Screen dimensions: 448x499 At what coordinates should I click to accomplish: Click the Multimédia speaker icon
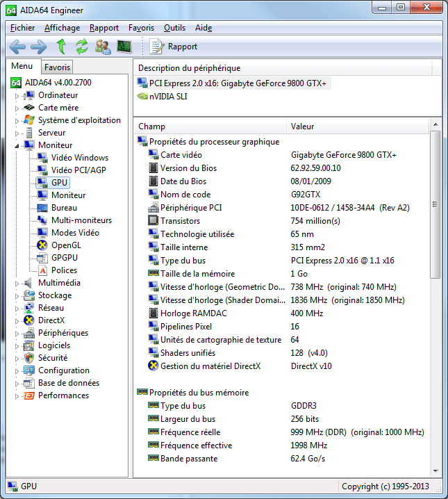point(29,283)
